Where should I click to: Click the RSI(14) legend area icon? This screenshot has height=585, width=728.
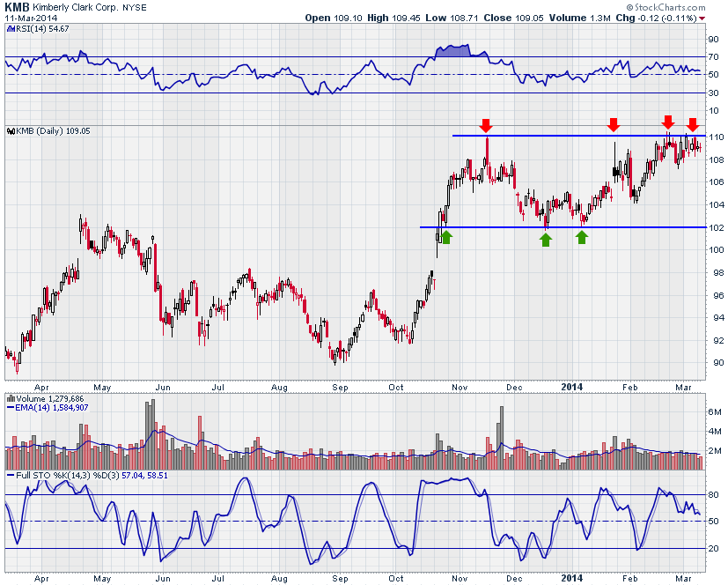(11, 29)
